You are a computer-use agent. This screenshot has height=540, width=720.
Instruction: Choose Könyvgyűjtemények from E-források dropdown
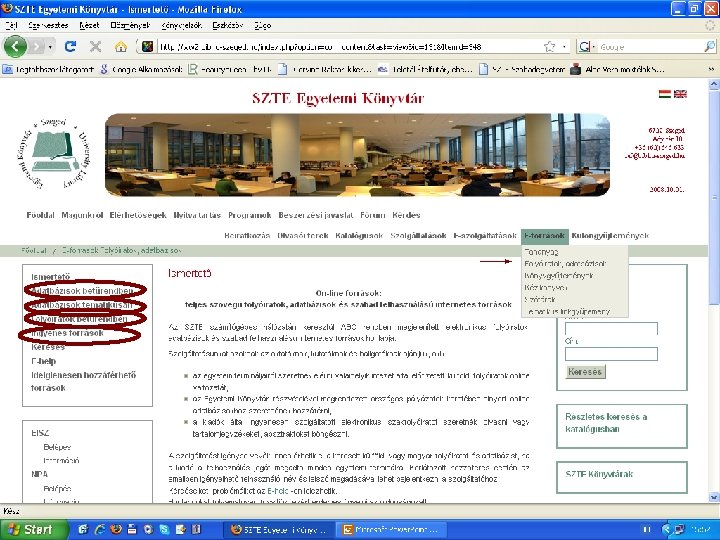(559, 276)
